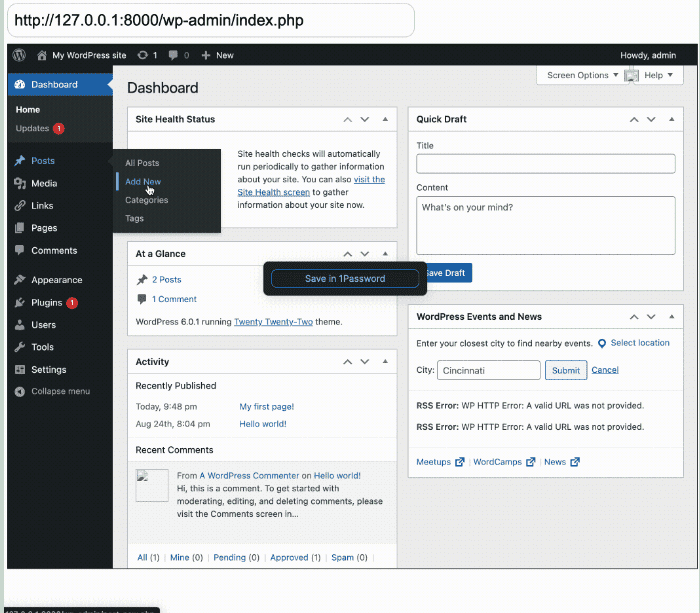Click the Links chain icon
Viewport: 700px width, 613px height.
[x=20, y=206]
